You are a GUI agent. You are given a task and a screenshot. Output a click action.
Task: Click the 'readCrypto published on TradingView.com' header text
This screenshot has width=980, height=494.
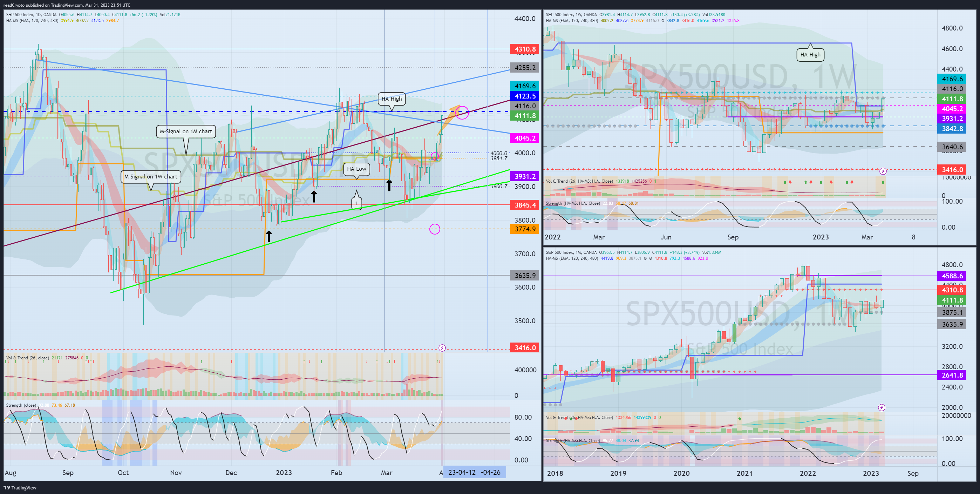pyautogui.click(x=43, y=5)
